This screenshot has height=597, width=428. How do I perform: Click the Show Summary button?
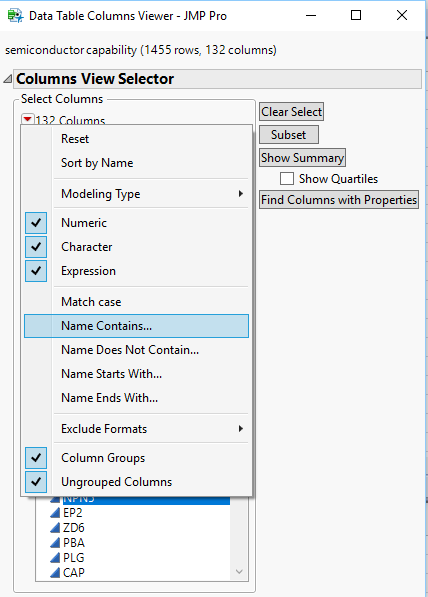coord(302,158)
